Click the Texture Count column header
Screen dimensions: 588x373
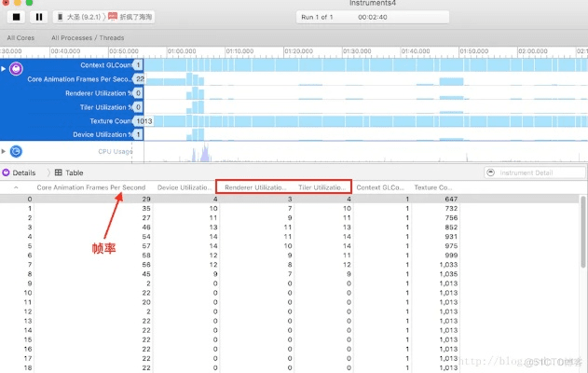tap(433, 187)
